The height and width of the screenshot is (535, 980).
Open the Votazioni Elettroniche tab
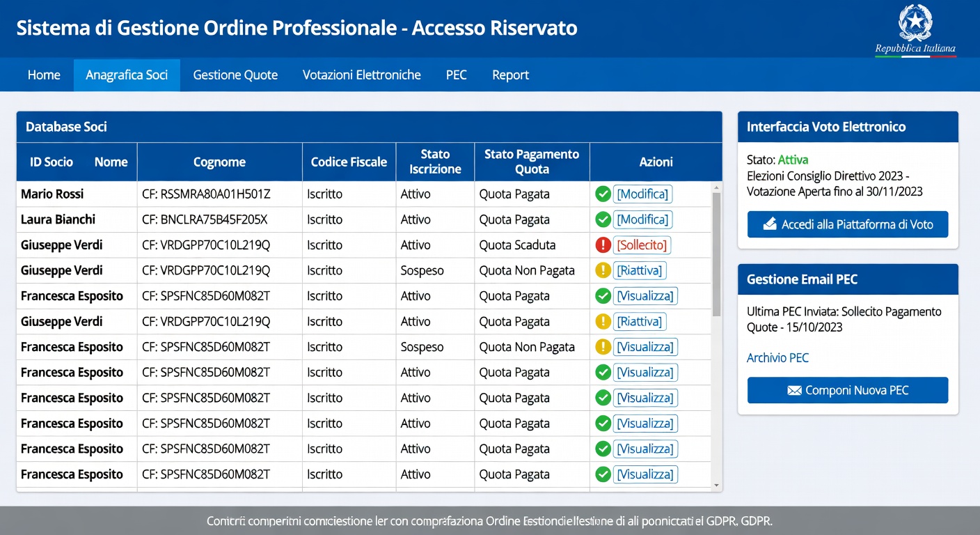tap(361, 75)
